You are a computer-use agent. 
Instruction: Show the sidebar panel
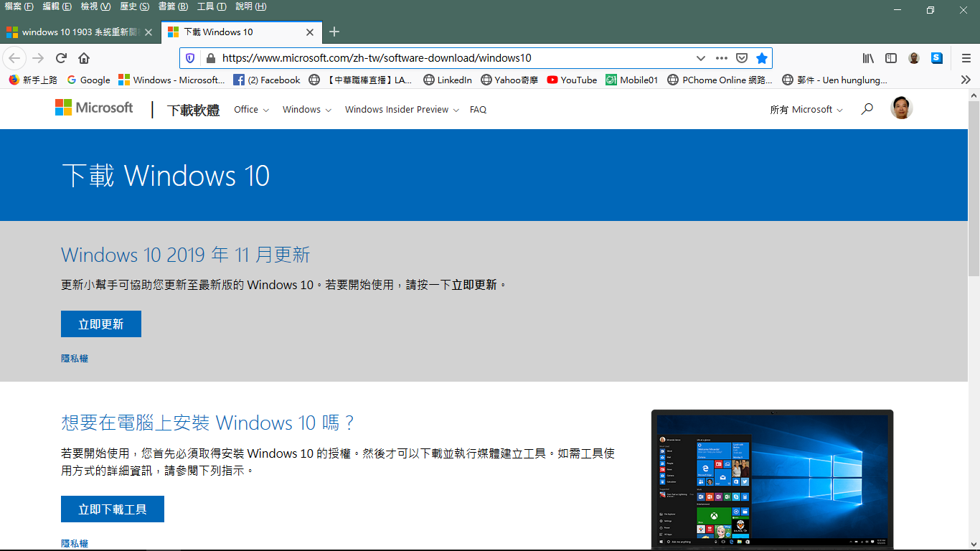pyautogui.click(x=891, y=58)
